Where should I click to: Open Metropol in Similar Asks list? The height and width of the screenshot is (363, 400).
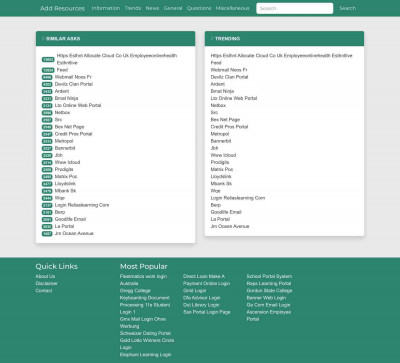[64, 141]
